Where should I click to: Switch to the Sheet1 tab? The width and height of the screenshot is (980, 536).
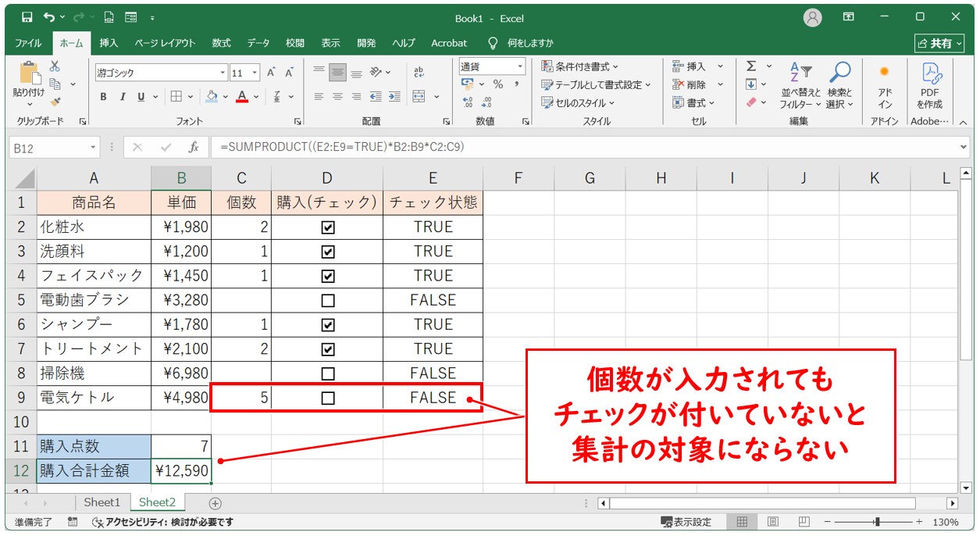click(102, 502)
